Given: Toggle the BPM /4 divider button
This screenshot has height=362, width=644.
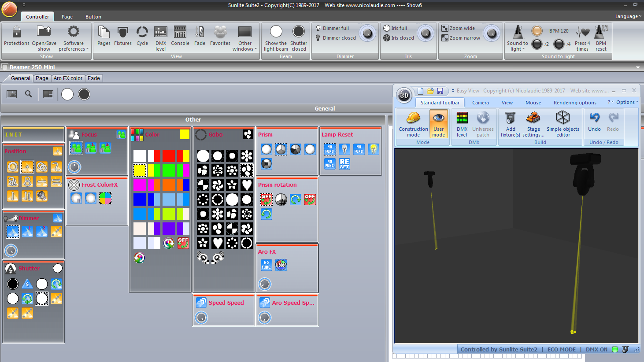Looking at the screenshot, I should pyautogui.click(x=559, y=44).
